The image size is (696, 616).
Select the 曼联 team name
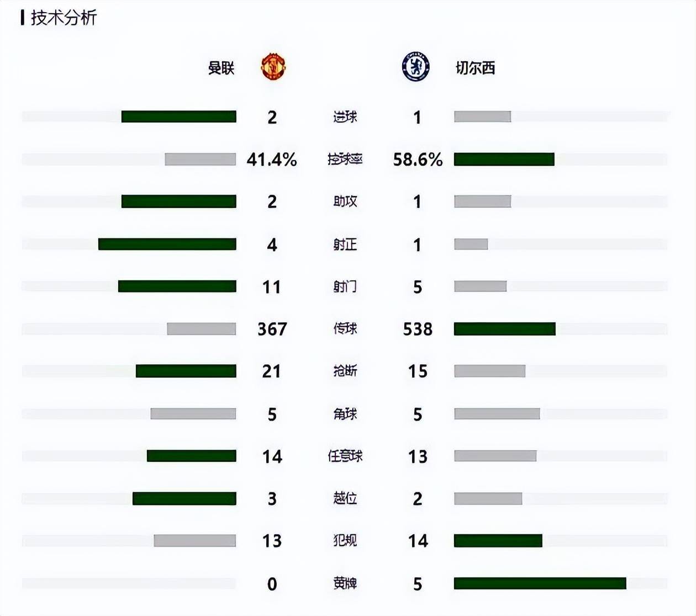tap(222, 68)
